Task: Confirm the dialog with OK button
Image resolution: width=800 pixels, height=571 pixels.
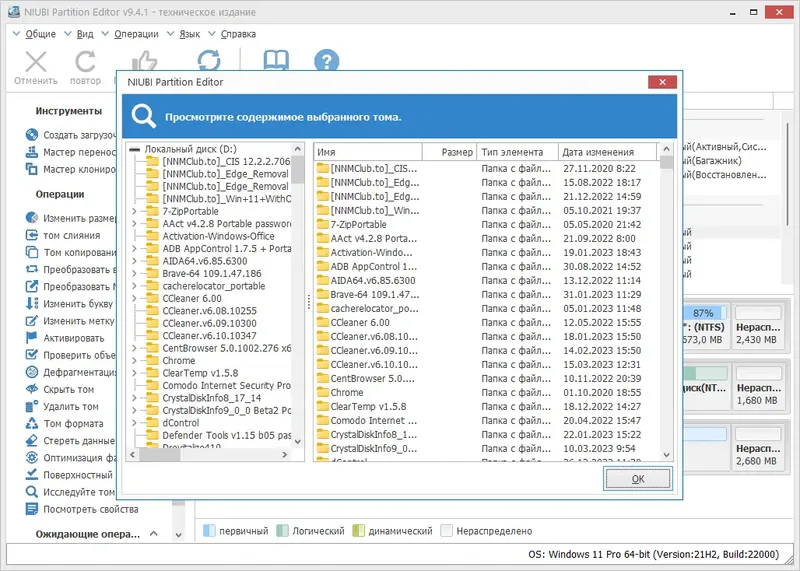Action: coord(638,479)
